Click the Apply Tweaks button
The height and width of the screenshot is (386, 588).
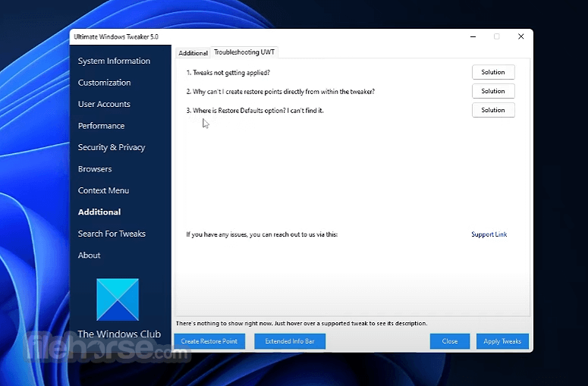(x=502, y=341)
